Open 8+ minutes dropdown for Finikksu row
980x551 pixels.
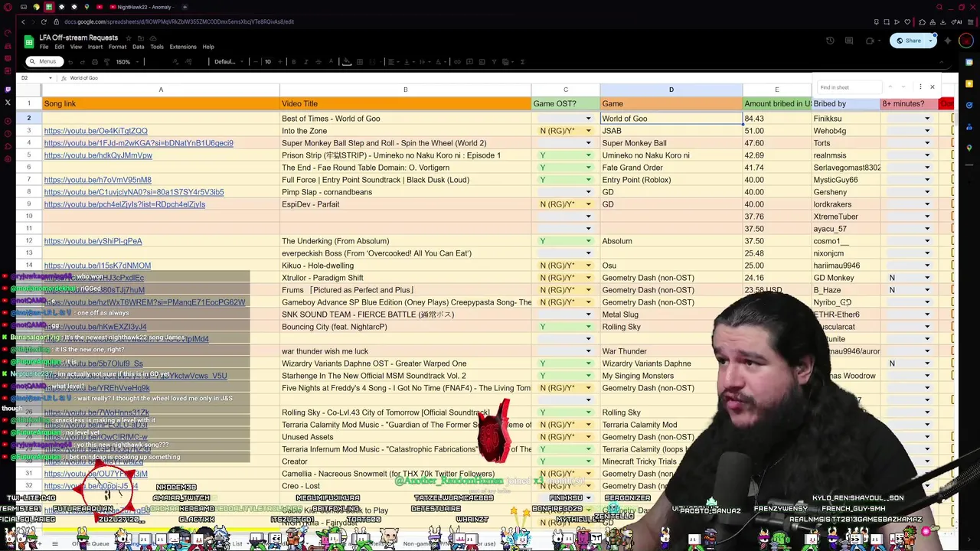coord(927,119)
